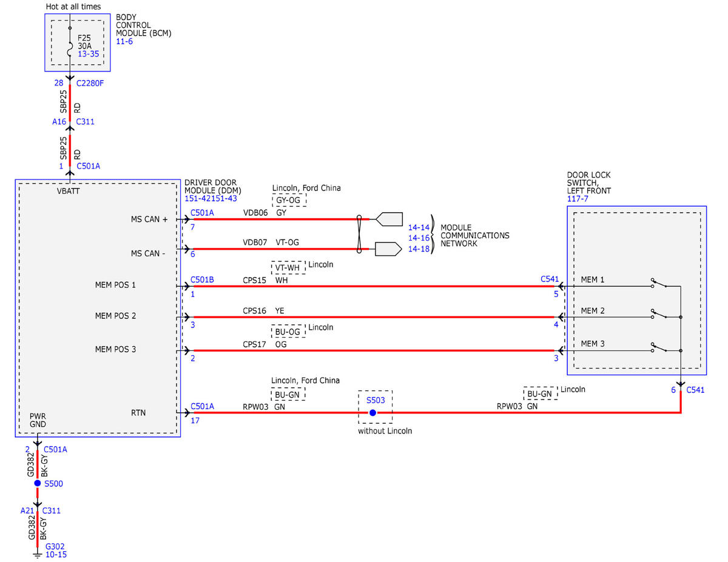Select the S503 splice blue dot
This screenshot has height=562, width=728.
(x=372, y=413)
